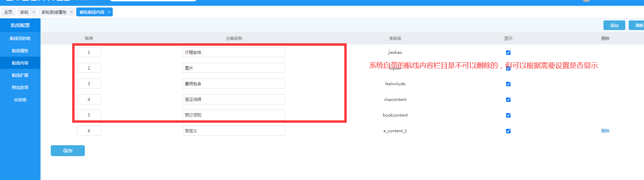644x180 pixels.
Task: Toggle display checkbox for e_content_1 row
Action: [508, 131]
